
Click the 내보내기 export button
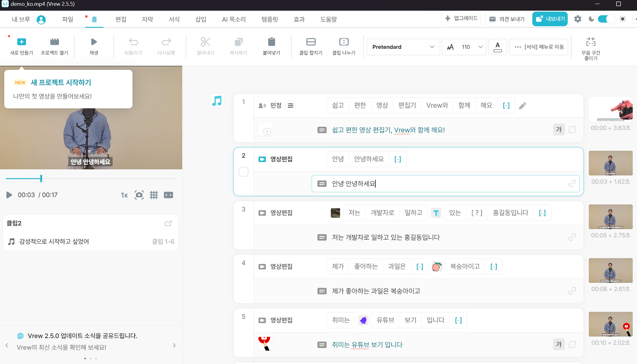[550, 19]
